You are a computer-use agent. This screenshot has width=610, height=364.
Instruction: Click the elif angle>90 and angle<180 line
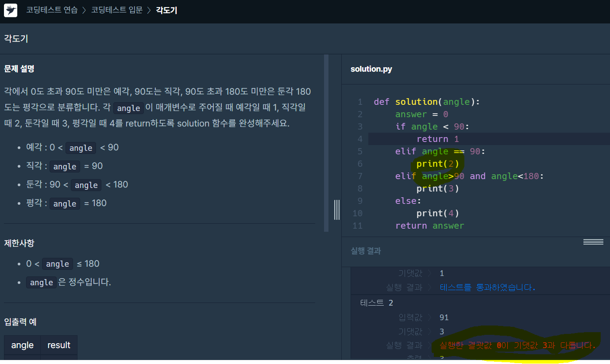pyautogui.click(x=469, y=176)
